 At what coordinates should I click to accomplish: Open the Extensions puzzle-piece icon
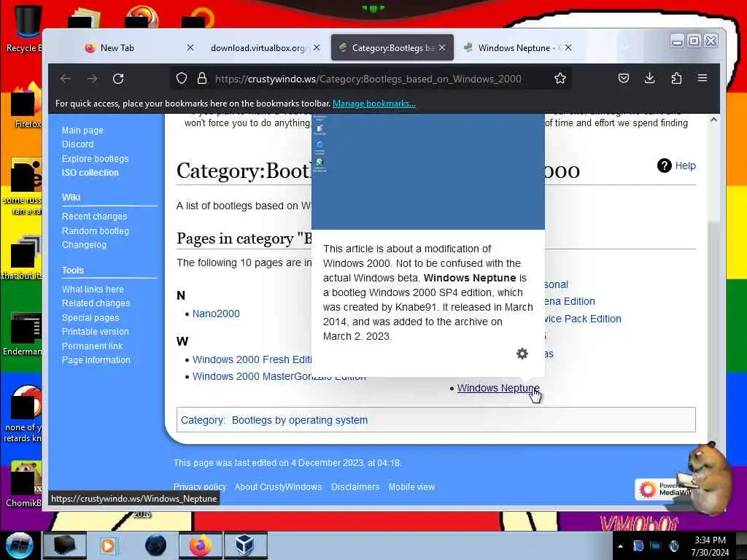(676, 78)
